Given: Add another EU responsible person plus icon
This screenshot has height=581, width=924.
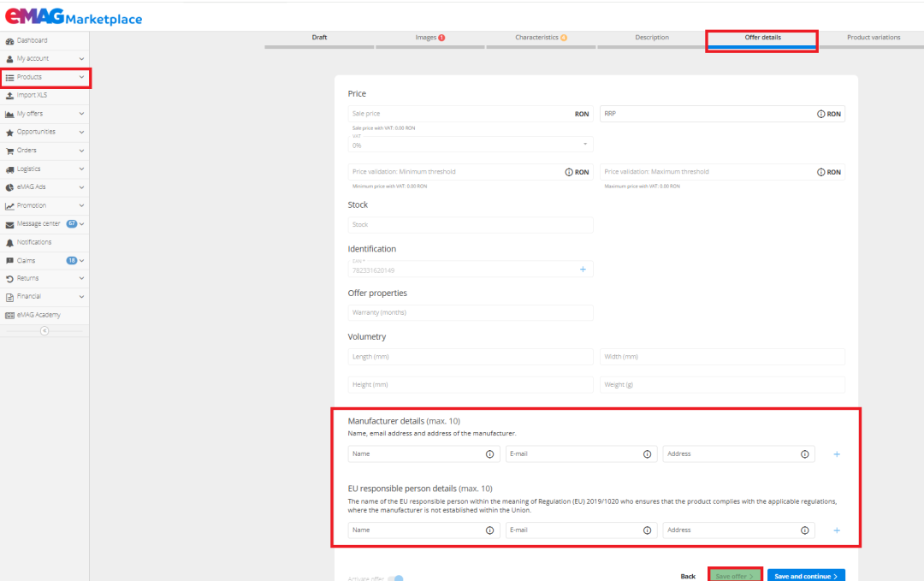Looking at the screenshot, I should 837,531.
